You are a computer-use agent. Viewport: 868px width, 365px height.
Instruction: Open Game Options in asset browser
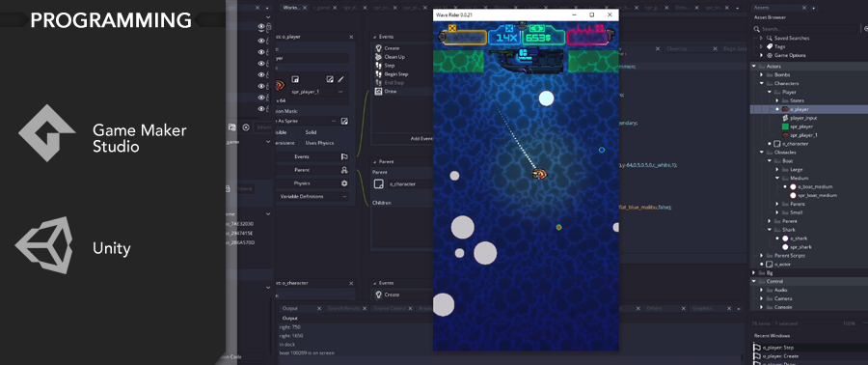790,55
